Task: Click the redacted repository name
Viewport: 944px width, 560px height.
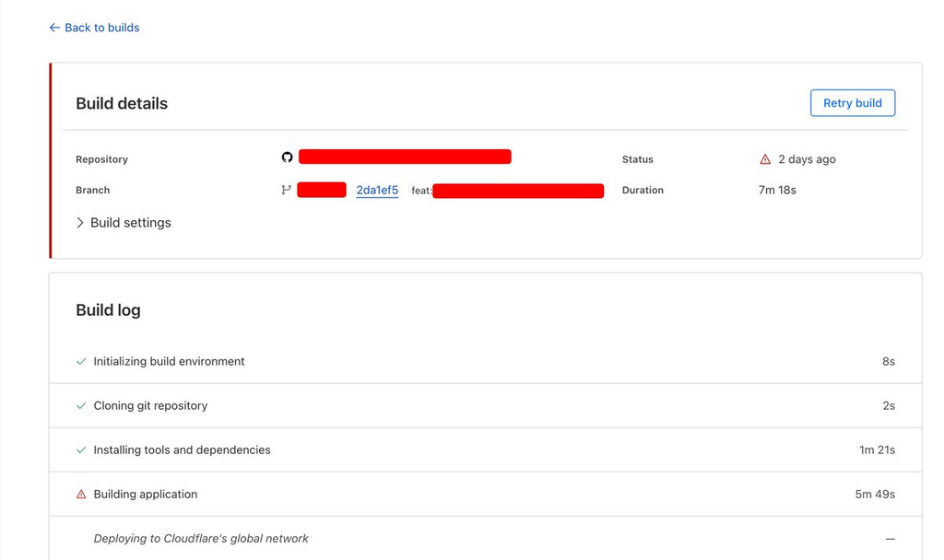Action: (x=406, y=157)
